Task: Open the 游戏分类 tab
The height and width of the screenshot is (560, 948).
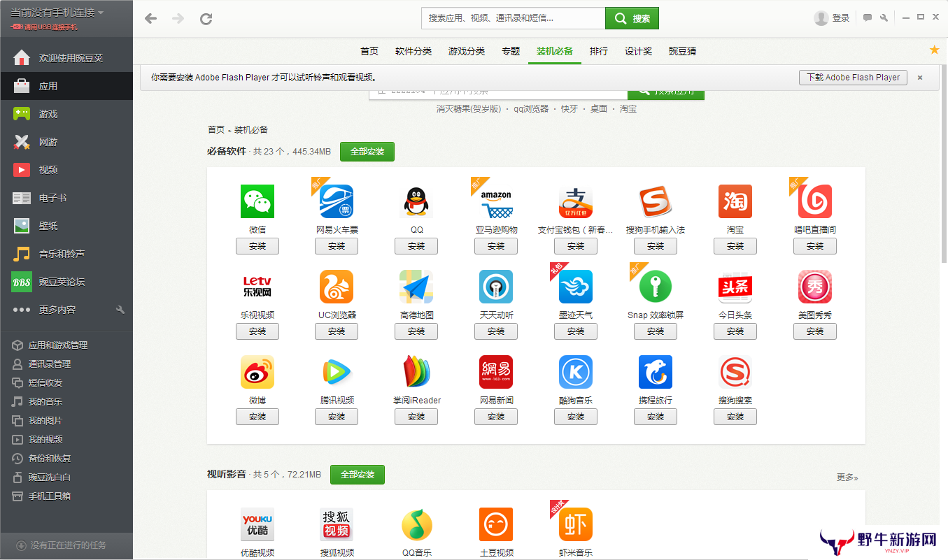Action: tap(467, 51)
